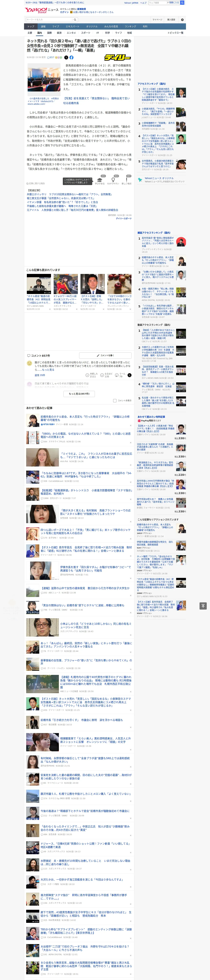Click the scroll-to-top arrow button
Screen dimensions: 210x980
click(203, 606)
